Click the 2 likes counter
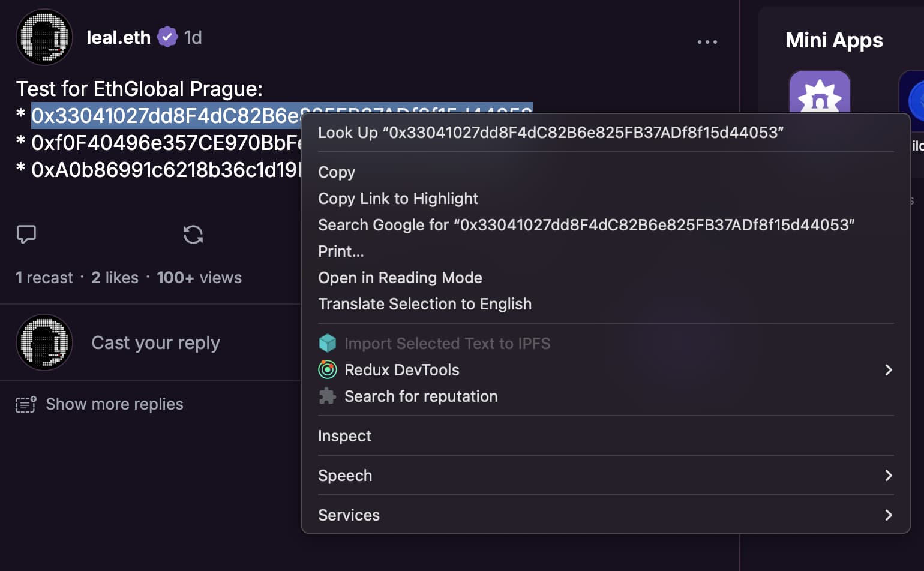 [x=115, y=277]
